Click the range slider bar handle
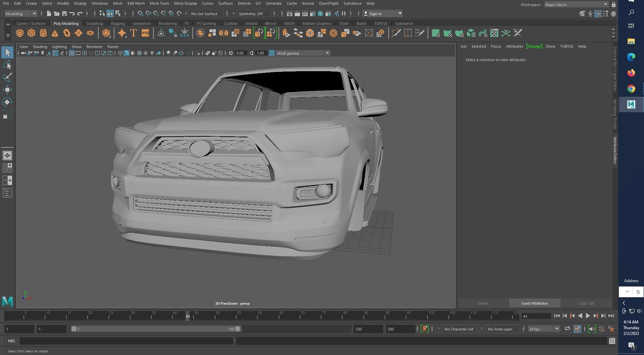The height and width of the screenshot is (355, 644). (x=156, y=329)
